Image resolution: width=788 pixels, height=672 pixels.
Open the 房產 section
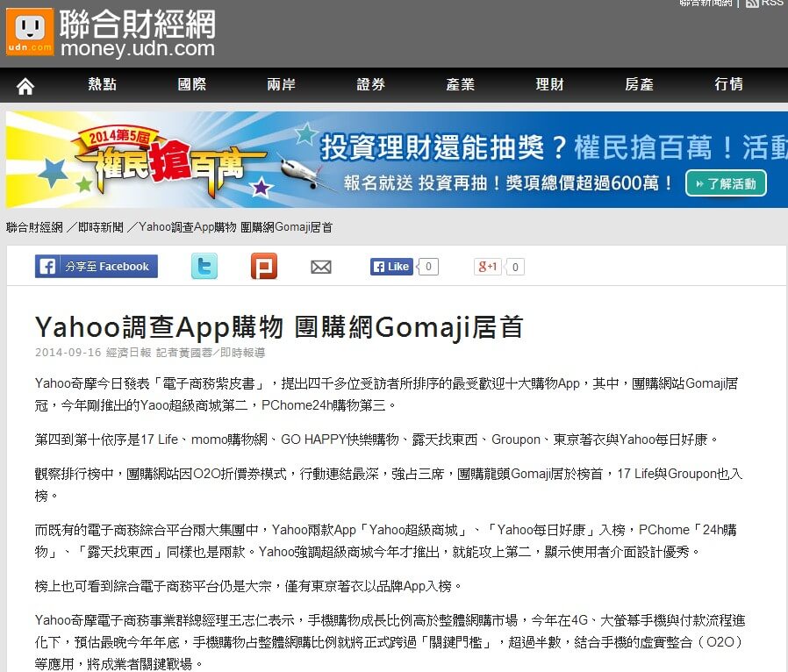pos(639,84)
